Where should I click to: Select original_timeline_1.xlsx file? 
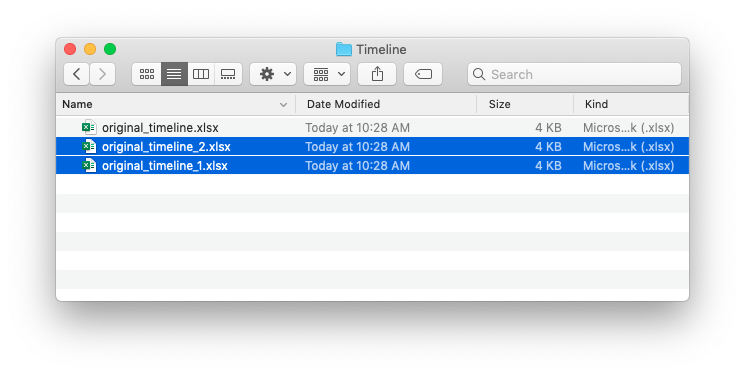[372, 165]
